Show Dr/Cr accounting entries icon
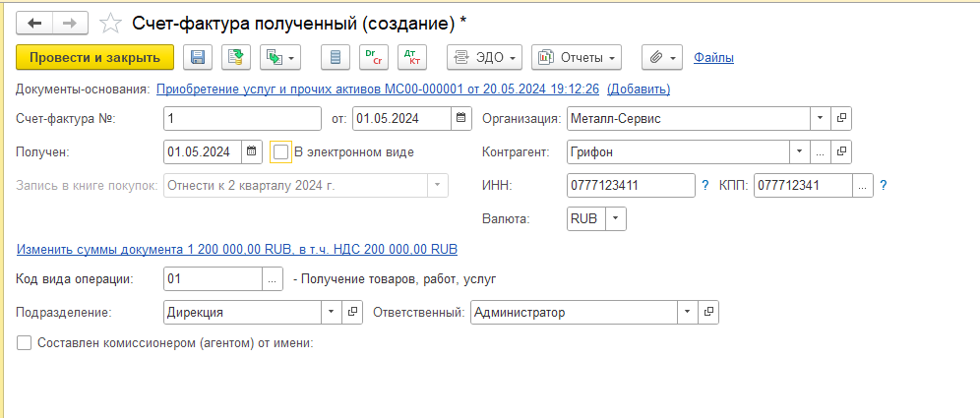Viewport: 980px width, 418px height. 374,57
